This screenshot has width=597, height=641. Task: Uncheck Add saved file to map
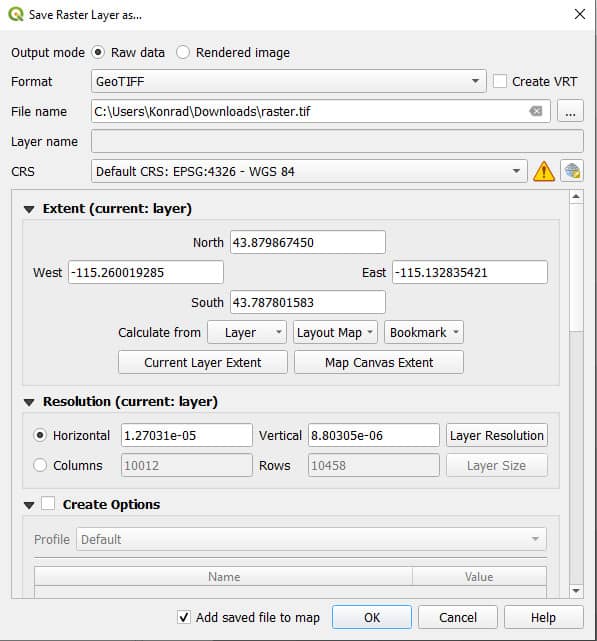coord(184,617)
